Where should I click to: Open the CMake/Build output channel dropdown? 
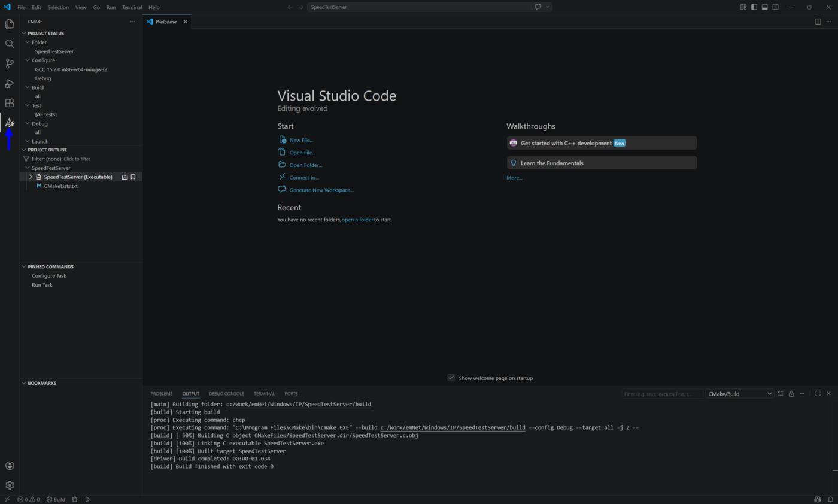pyautogui.click(x=740, y=393)
